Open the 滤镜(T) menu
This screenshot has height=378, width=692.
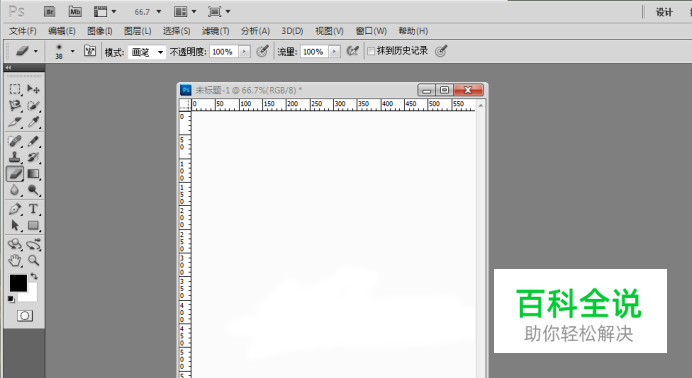215,31
